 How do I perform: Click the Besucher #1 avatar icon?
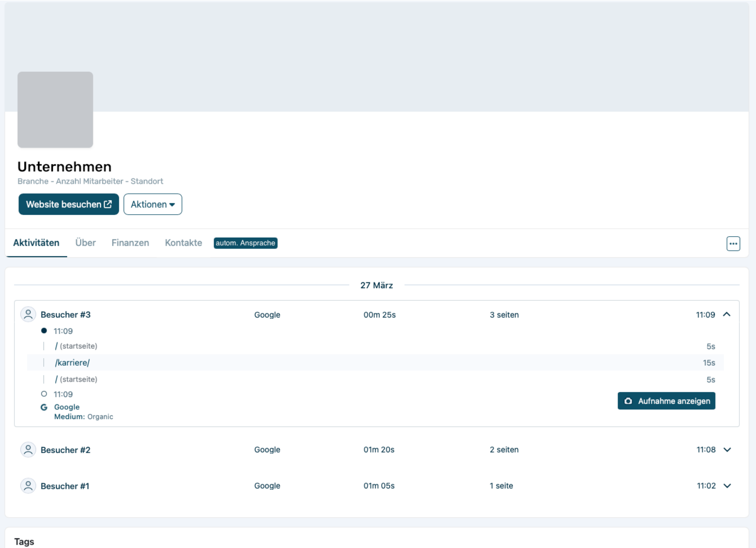point(28,486)
